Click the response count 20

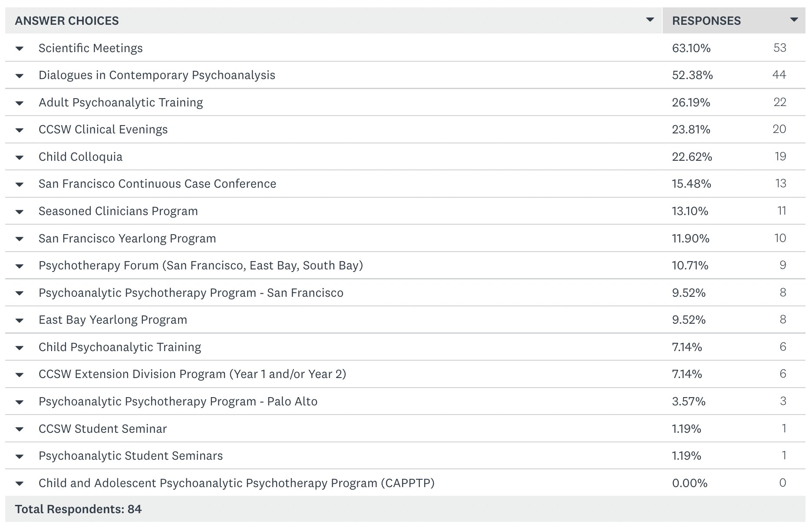[779, 129]
